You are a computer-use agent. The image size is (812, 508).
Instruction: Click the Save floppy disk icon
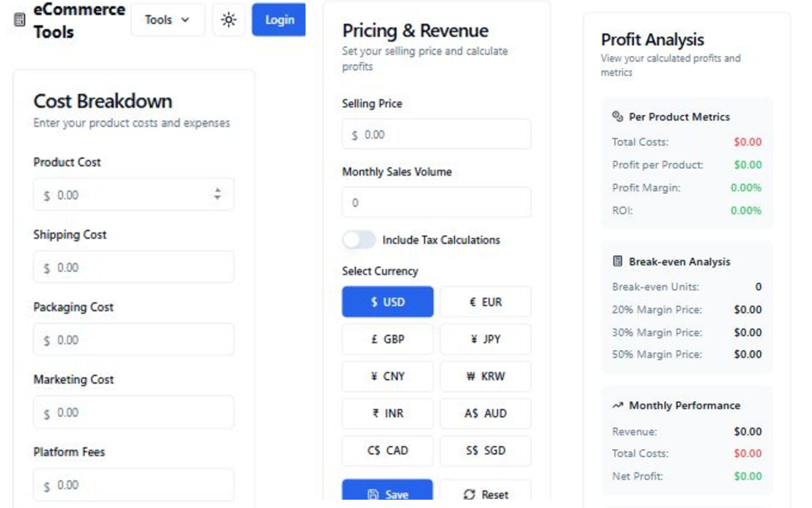[373, 494]
